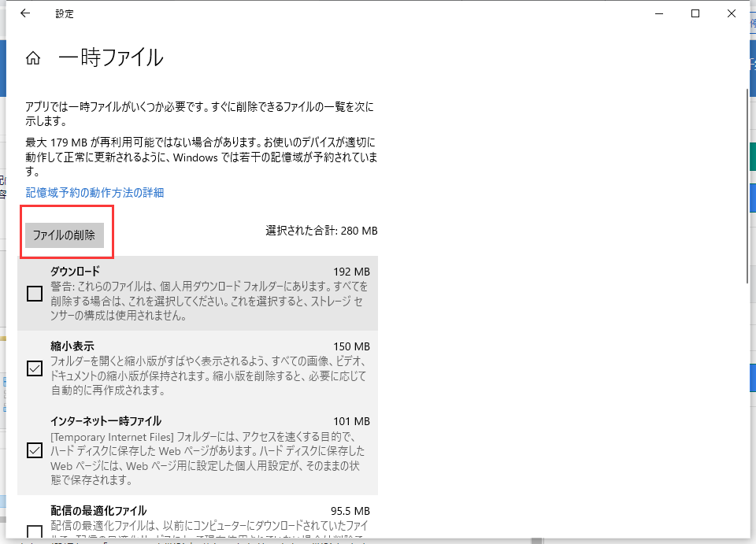
Task: Click the 選択された合計: 280 MB label
Action: click(319, 231)
